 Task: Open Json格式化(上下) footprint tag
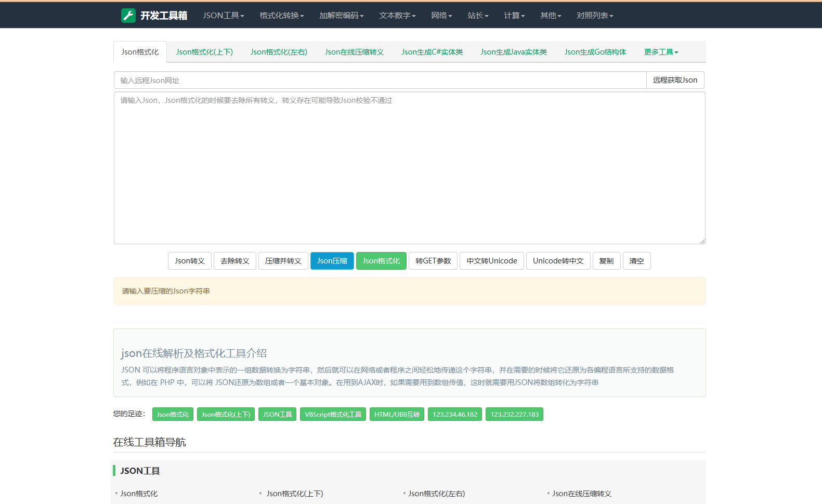tap(226, 414)
